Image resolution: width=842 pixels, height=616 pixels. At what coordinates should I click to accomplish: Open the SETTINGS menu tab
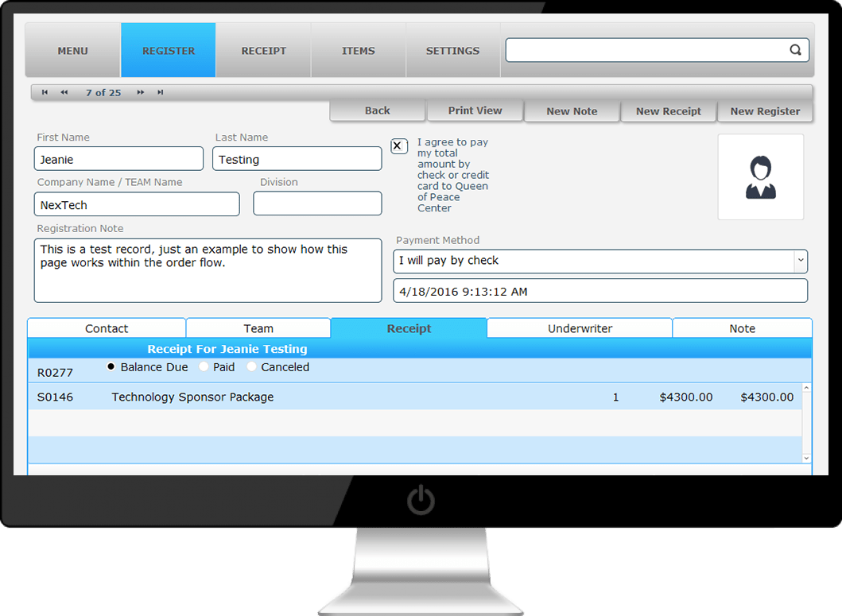452,51
